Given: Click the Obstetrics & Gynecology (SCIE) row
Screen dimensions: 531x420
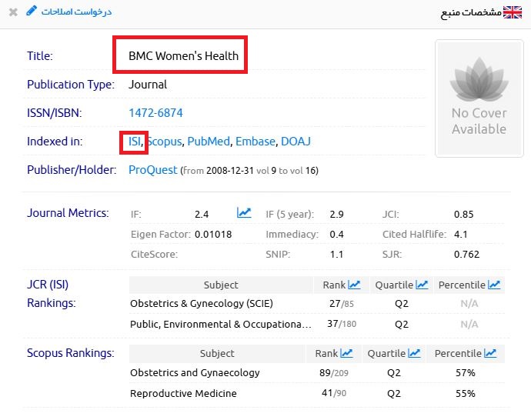Looking at the screenshot, I should (x=202, y=303).
